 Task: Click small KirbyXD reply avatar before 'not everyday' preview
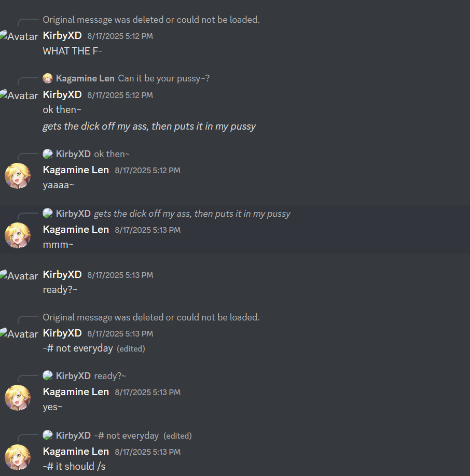coord(48,436)
